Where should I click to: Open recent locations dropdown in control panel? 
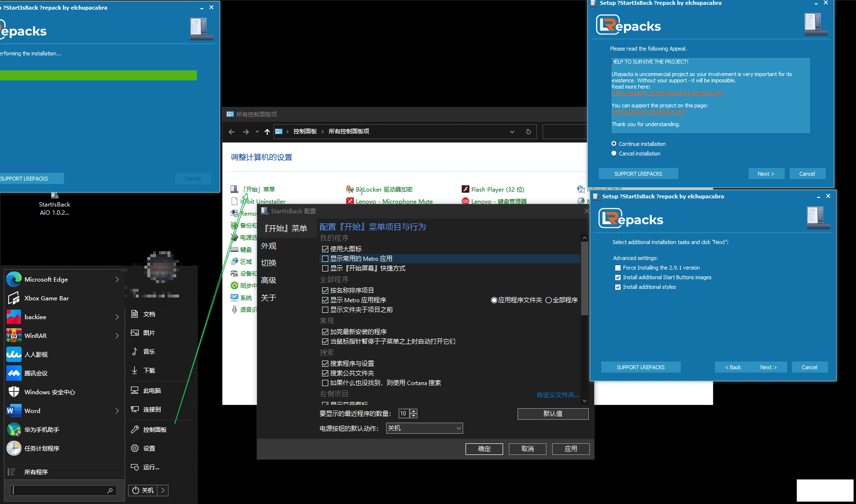[x=257, y=131]
